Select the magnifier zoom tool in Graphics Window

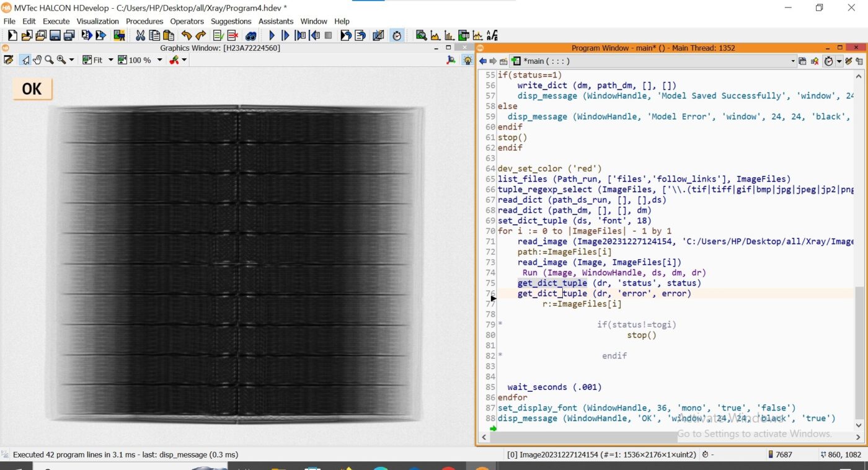pos(49,60)
